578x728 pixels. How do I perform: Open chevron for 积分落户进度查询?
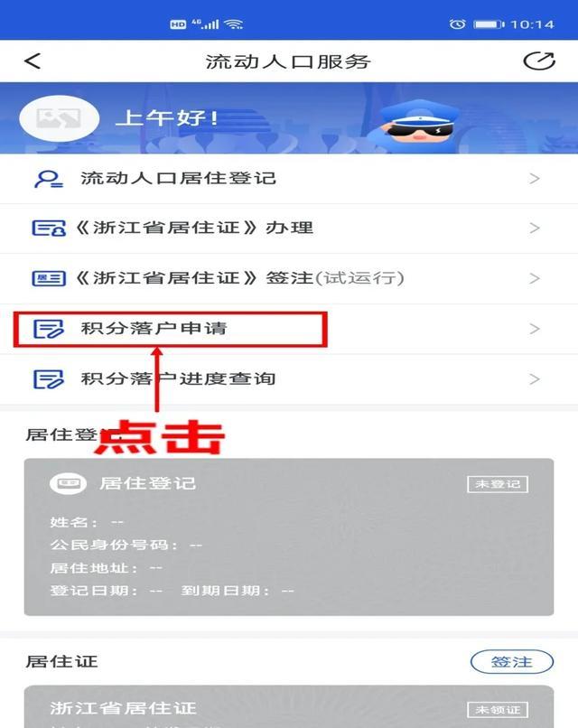(x=535, y=378)
